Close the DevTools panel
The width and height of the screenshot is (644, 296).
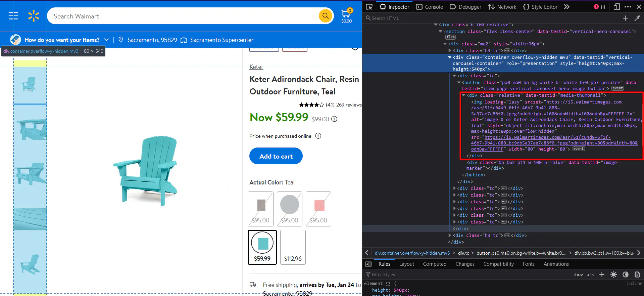[639, 7]
